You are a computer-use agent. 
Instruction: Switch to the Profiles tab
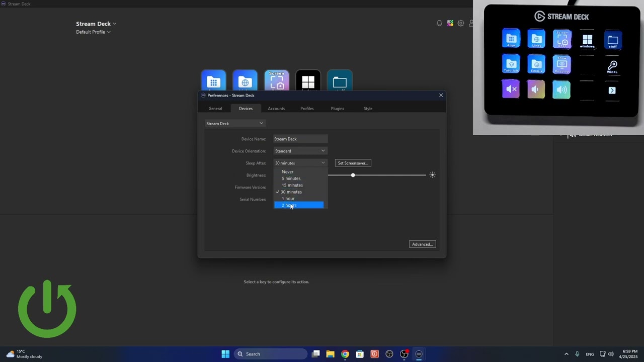(307, 109)
